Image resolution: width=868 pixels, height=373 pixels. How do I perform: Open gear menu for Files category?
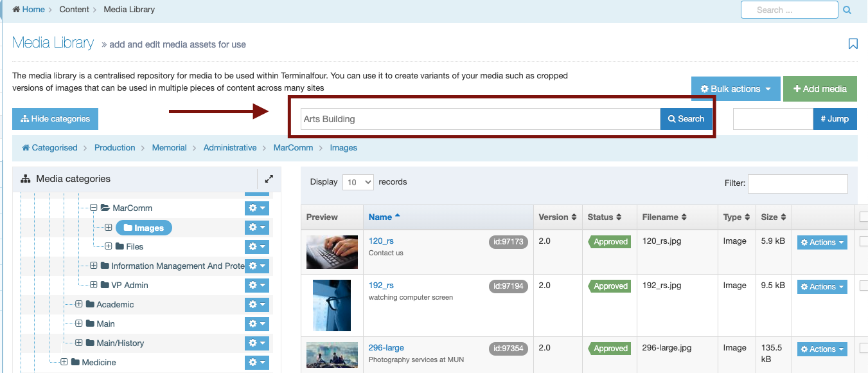(256, 247)
